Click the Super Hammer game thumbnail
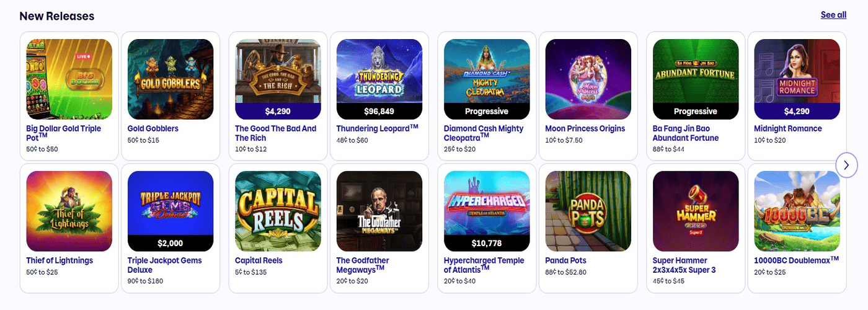 pos(696,211)
